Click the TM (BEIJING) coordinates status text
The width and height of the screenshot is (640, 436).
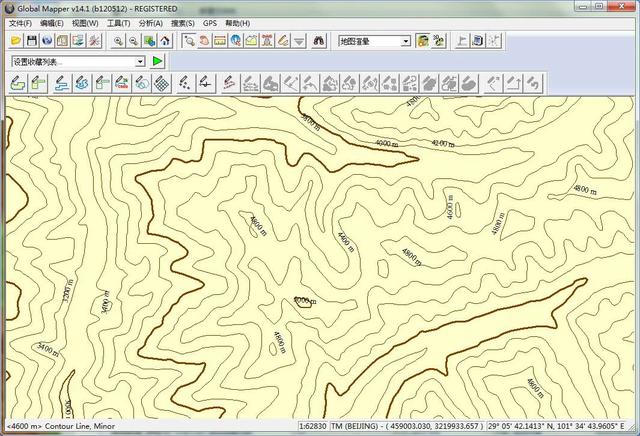coord(407,426)
